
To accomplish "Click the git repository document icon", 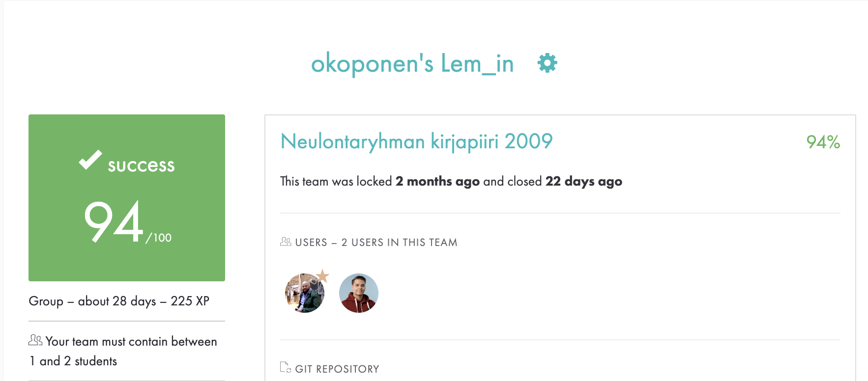I will (x=285, y=368).
